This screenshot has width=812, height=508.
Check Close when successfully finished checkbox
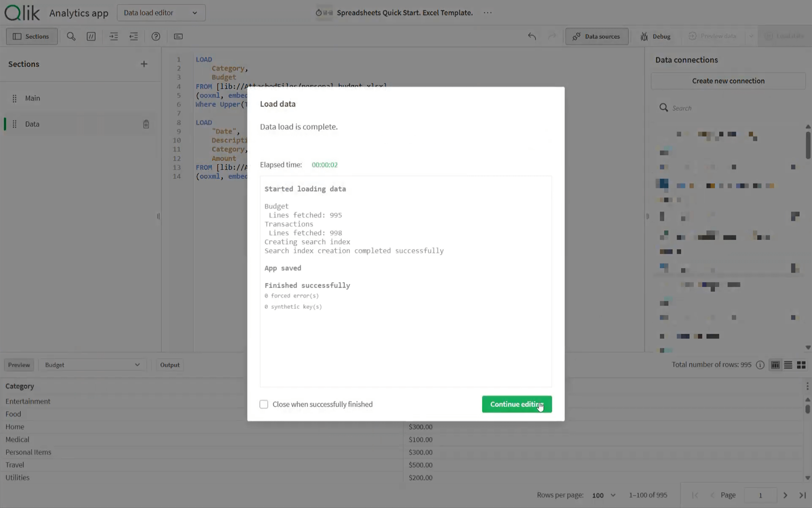click(264, 404)
